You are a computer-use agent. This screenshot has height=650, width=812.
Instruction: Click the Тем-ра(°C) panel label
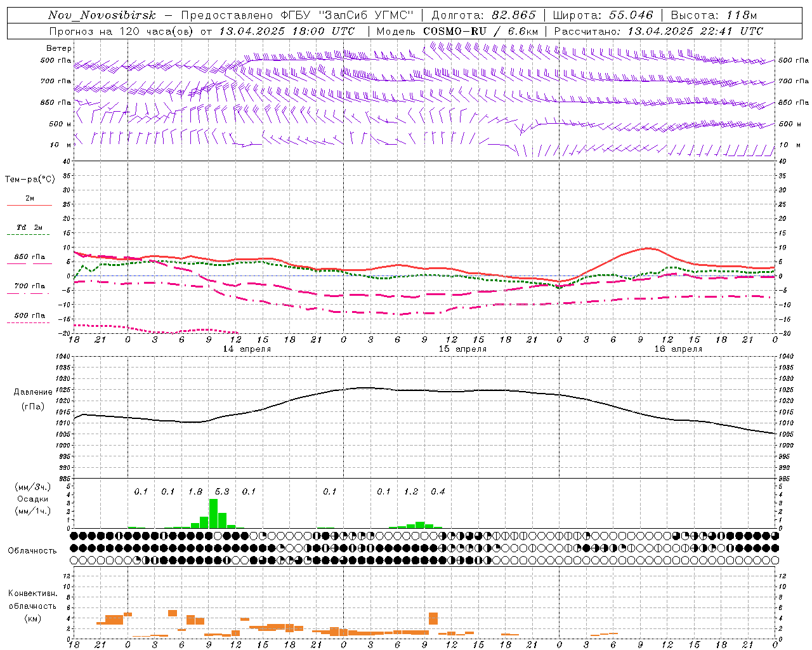(30, 180)
